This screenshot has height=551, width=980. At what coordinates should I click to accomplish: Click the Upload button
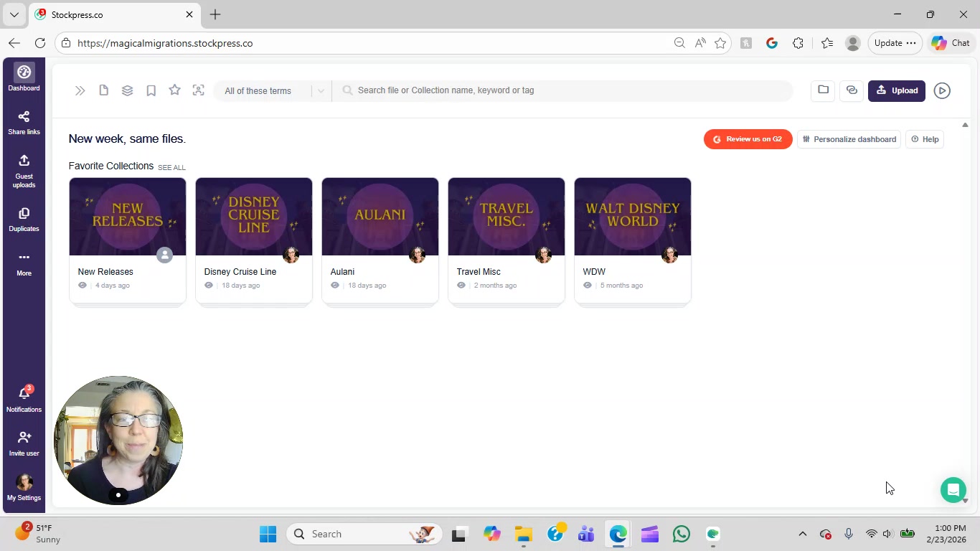pos(896,90)
